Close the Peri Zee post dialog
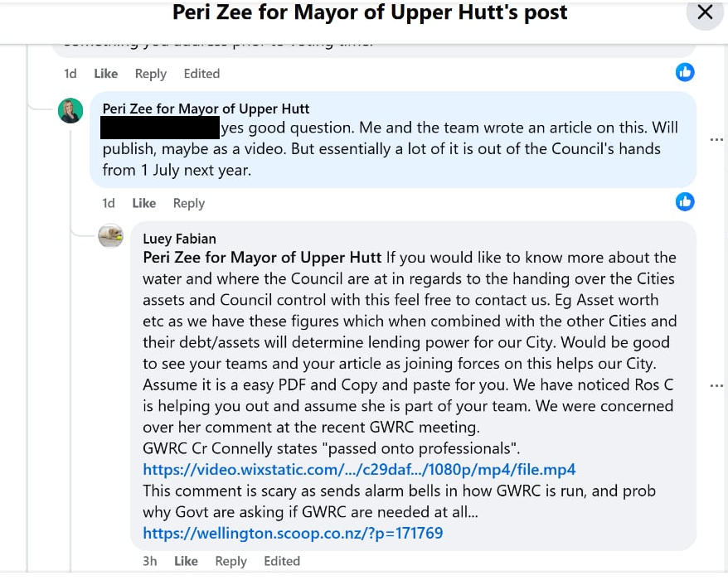 click(x=705, y=13)
